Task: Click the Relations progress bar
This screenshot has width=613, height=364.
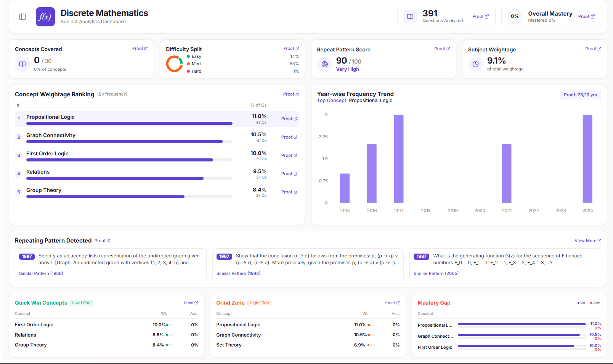Action: 129,178
